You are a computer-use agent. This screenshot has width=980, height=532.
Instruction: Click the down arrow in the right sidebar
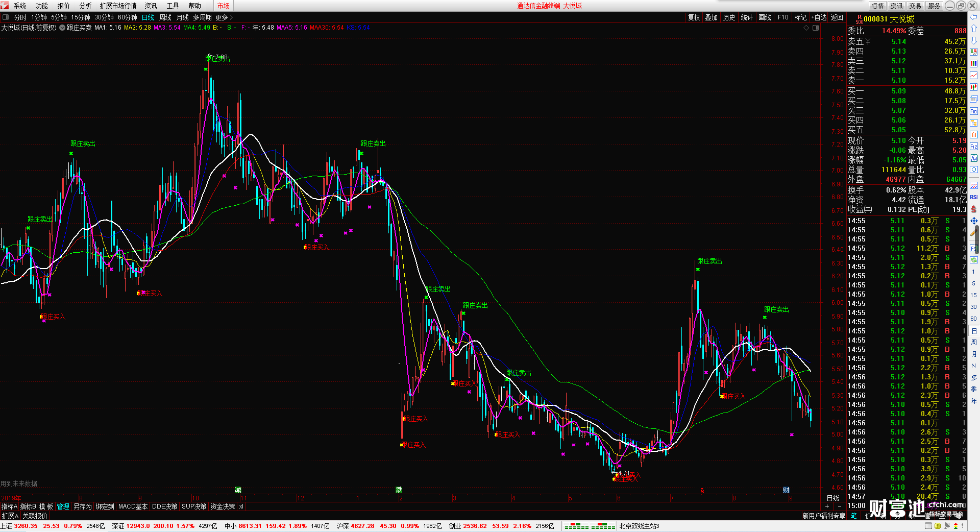pos(974,40)
